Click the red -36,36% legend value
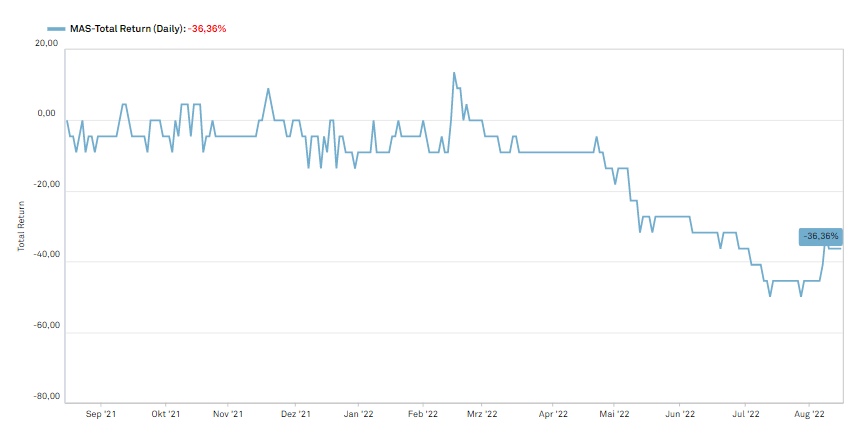 207,29
